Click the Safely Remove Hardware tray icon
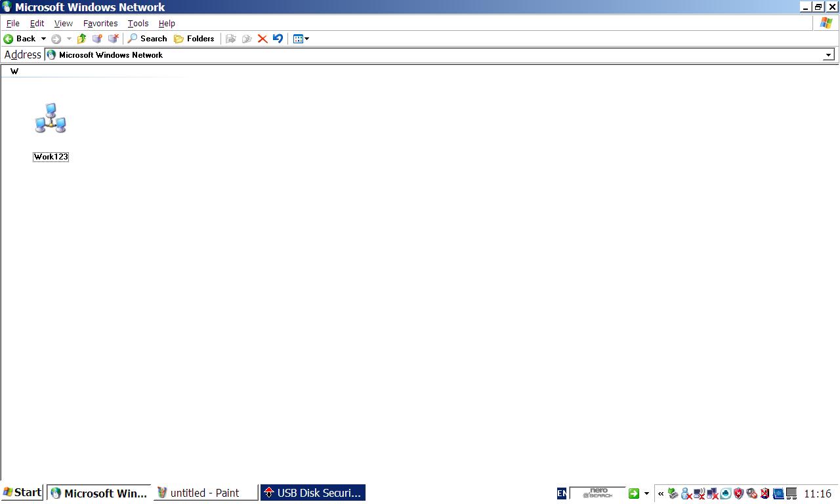 click(x=673, y=493)
